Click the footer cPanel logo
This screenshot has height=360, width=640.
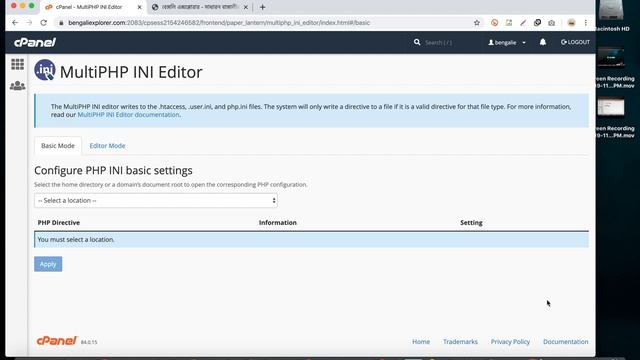[56, 341]
